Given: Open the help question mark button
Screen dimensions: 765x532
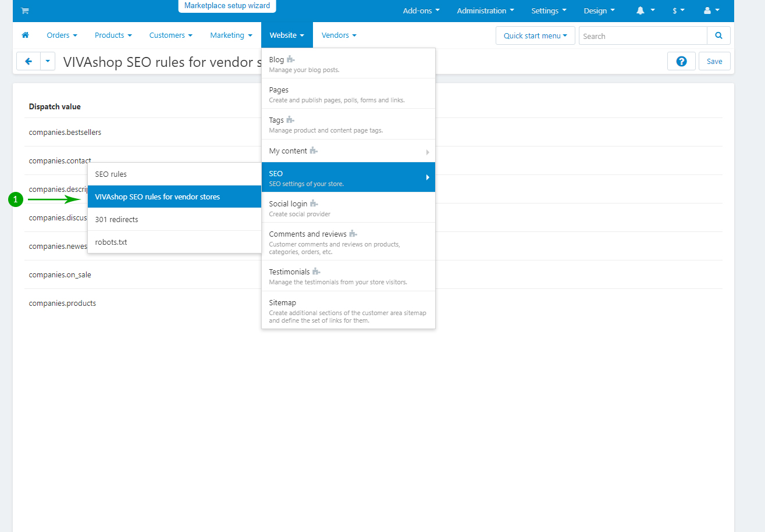Looking at the screenshot, I should 681,61.
